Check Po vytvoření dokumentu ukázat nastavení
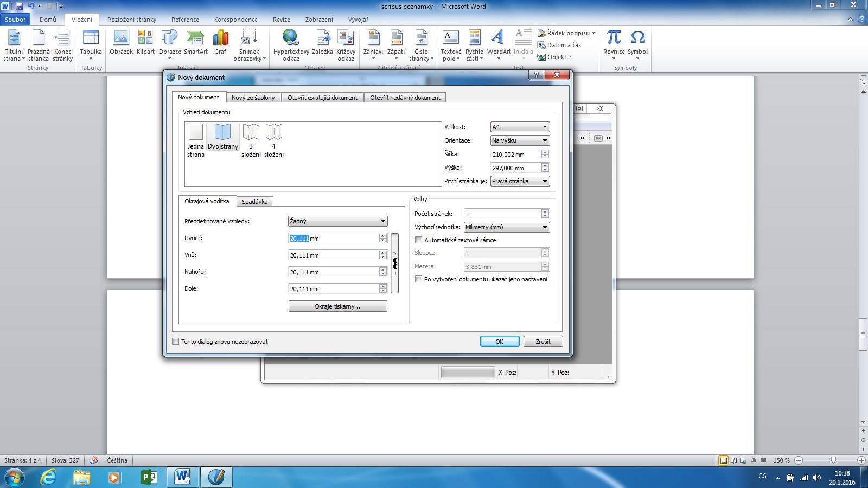 coord(419,279)
